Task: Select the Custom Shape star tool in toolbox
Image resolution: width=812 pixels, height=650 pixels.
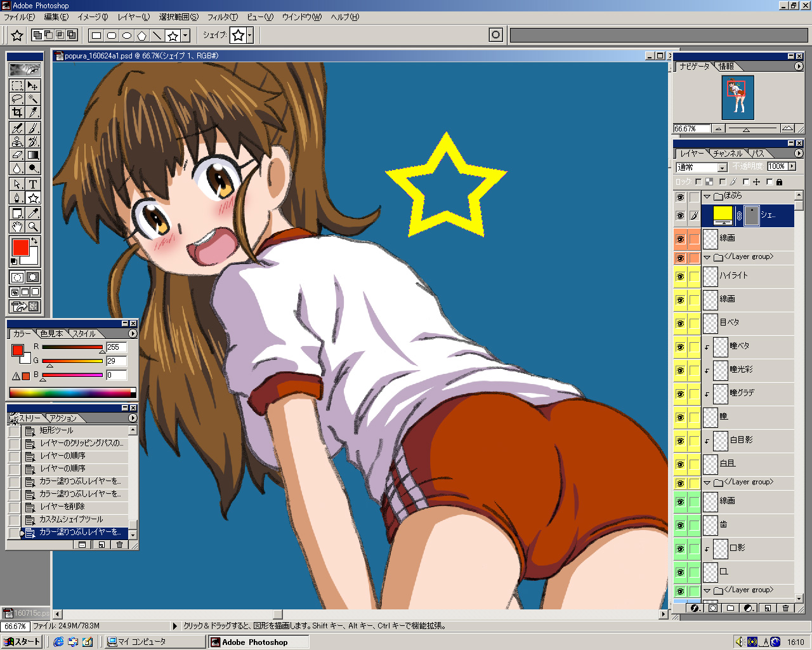Action: pos(33,197)
